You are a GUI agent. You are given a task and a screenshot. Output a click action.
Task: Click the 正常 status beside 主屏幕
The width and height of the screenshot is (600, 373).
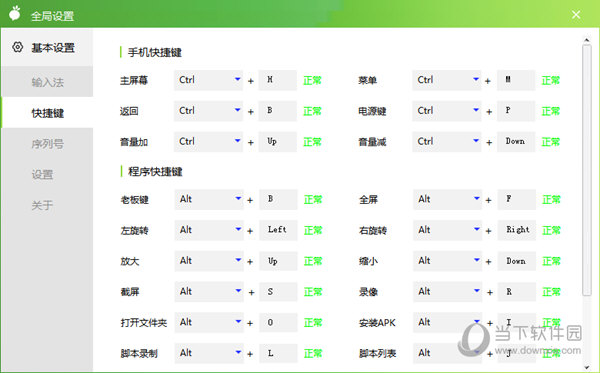312,80
